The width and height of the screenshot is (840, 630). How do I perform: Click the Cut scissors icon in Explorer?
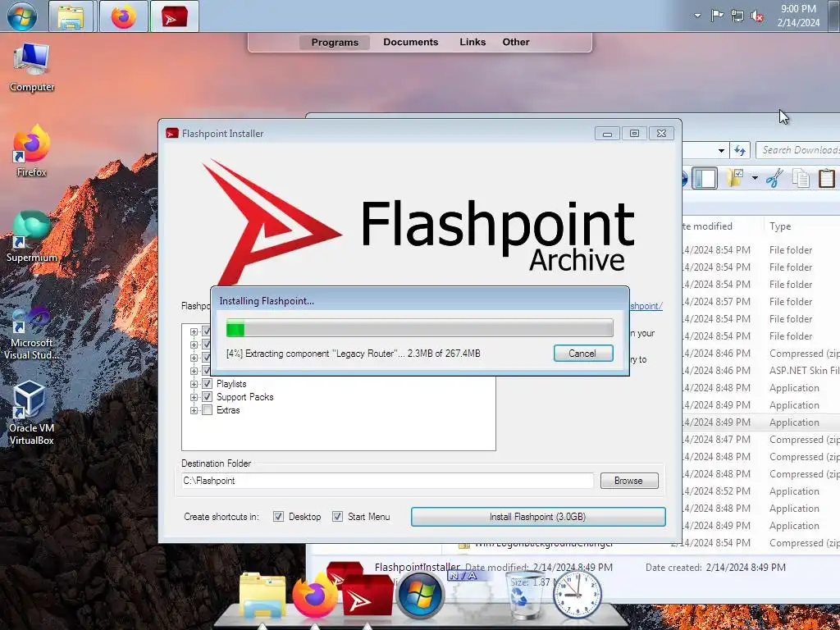[774, 178]
